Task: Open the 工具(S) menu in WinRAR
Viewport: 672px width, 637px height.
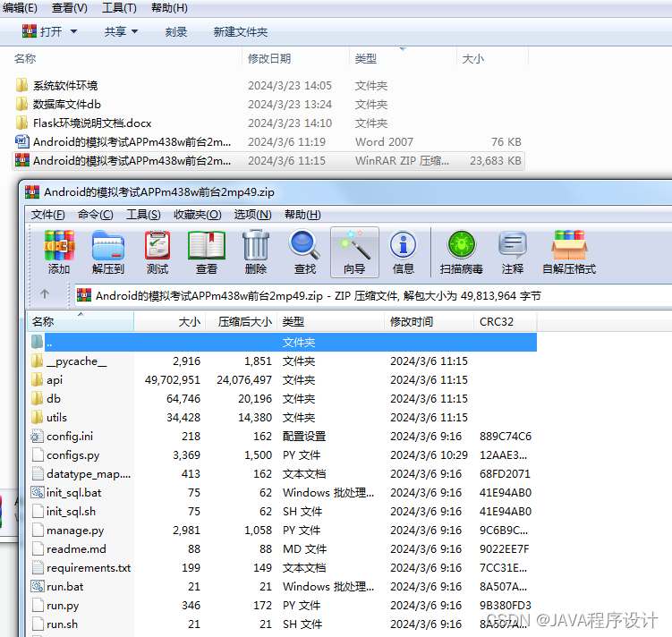Action: (x=143, y=214)
